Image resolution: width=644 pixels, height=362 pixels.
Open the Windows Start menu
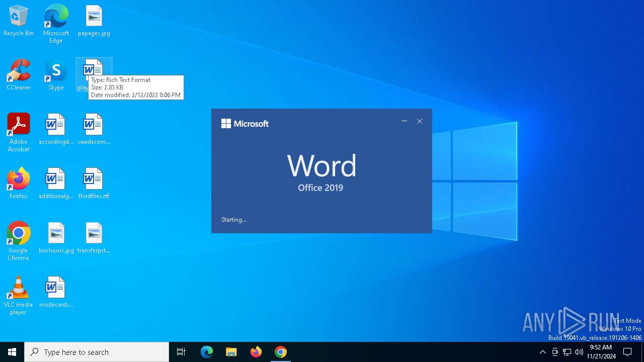point(12,352)
